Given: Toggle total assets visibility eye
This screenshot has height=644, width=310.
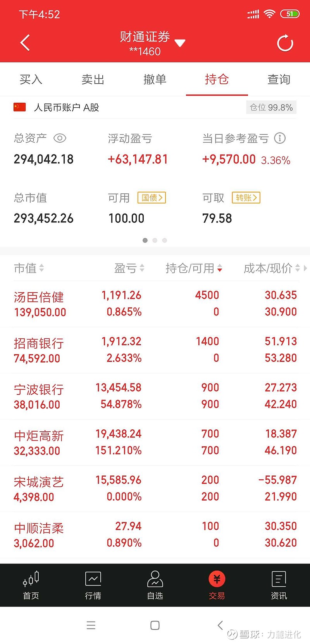Looking at the screenshot, I should point(60,138).
